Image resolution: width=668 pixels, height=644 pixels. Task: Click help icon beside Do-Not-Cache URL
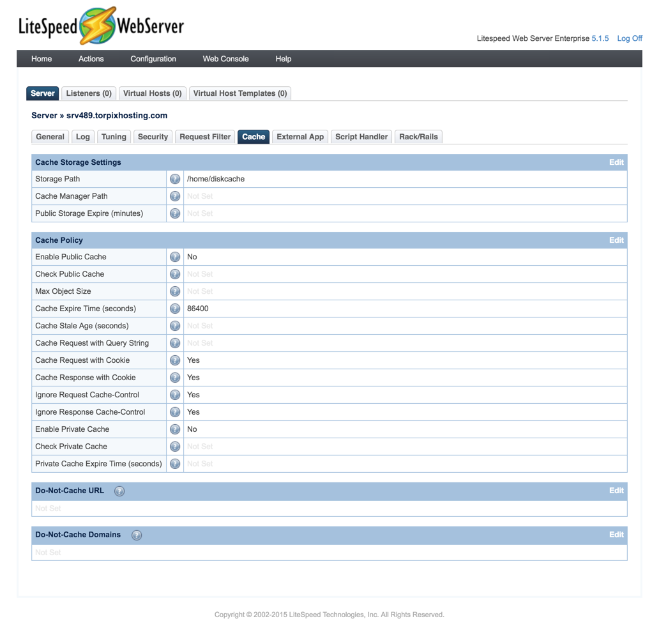tap(119, 491)
